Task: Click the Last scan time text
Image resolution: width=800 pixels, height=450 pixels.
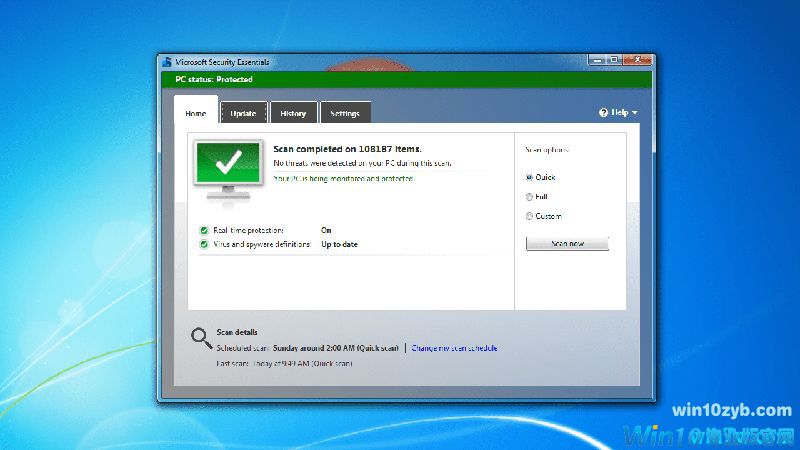Action: coord(284,364)
